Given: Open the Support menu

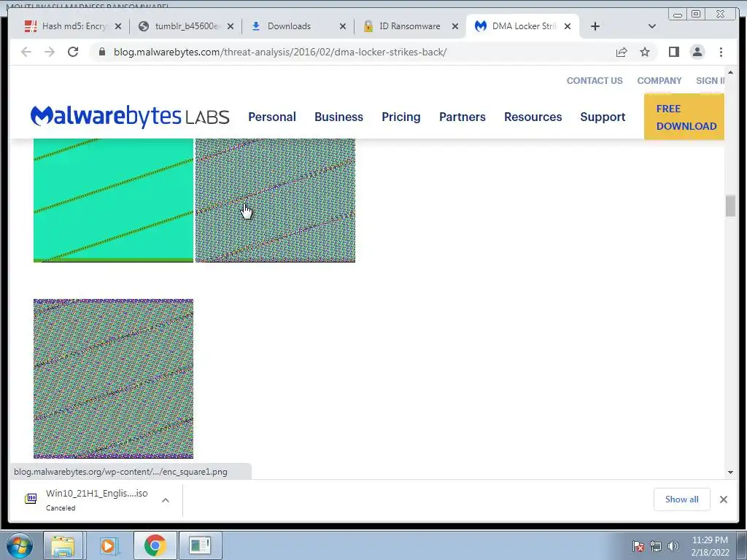Looking at the screenshot, I should (603, 117).
